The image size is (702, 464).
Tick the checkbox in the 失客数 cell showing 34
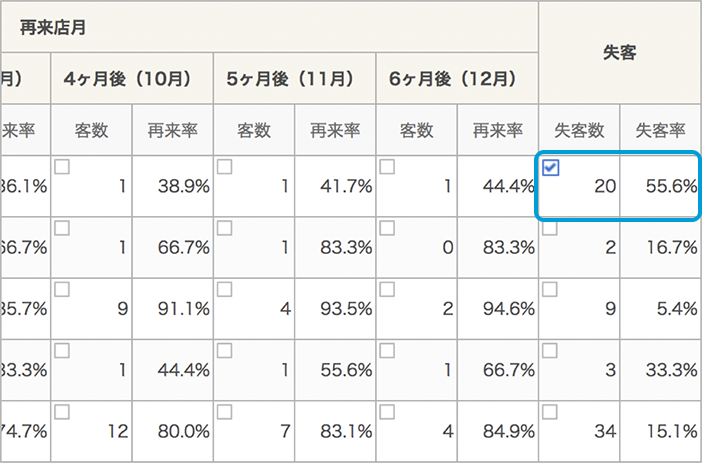(x=549, y=412)
